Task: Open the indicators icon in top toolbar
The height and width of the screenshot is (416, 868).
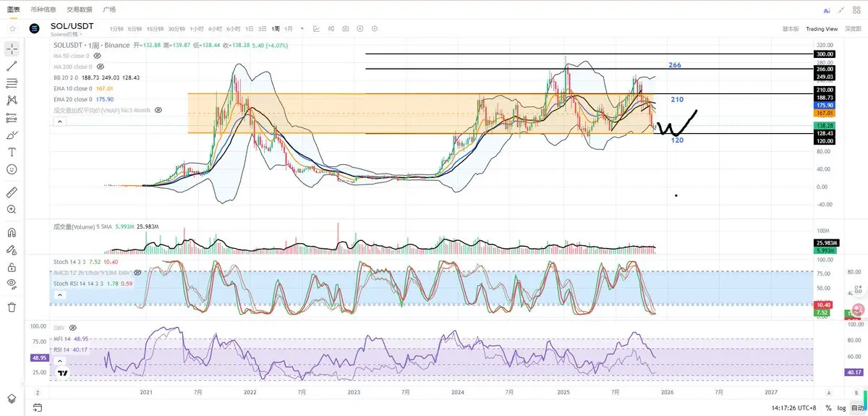Action: 316,28
